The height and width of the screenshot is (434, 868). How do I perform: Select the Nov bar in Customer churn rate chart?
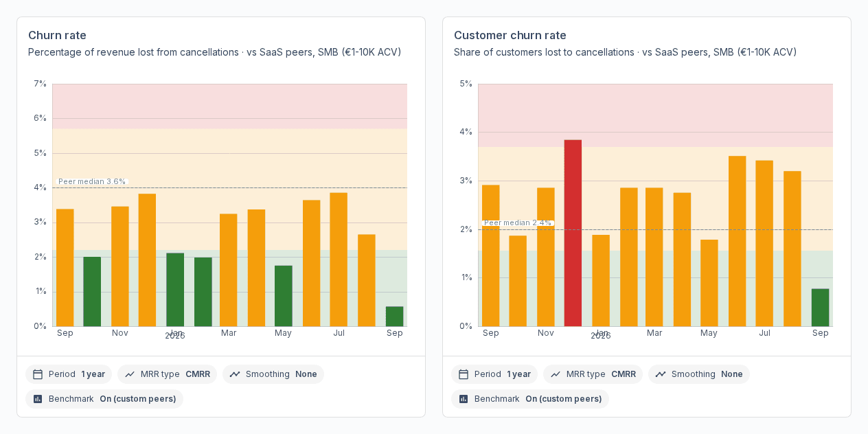coord(546,257)
